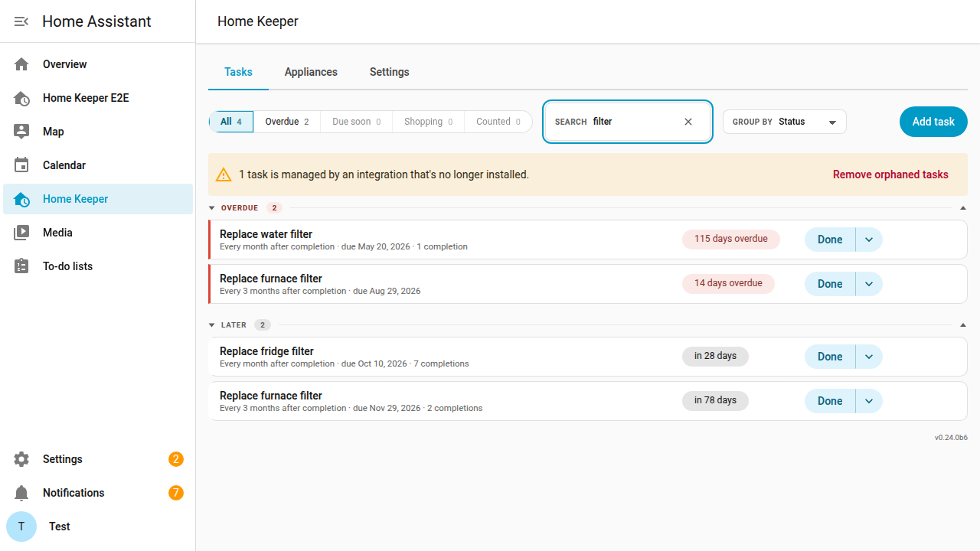This screenshot has height=551, width=980.
Task: Open Overview from the home icon
Action: tap(21, 64)
